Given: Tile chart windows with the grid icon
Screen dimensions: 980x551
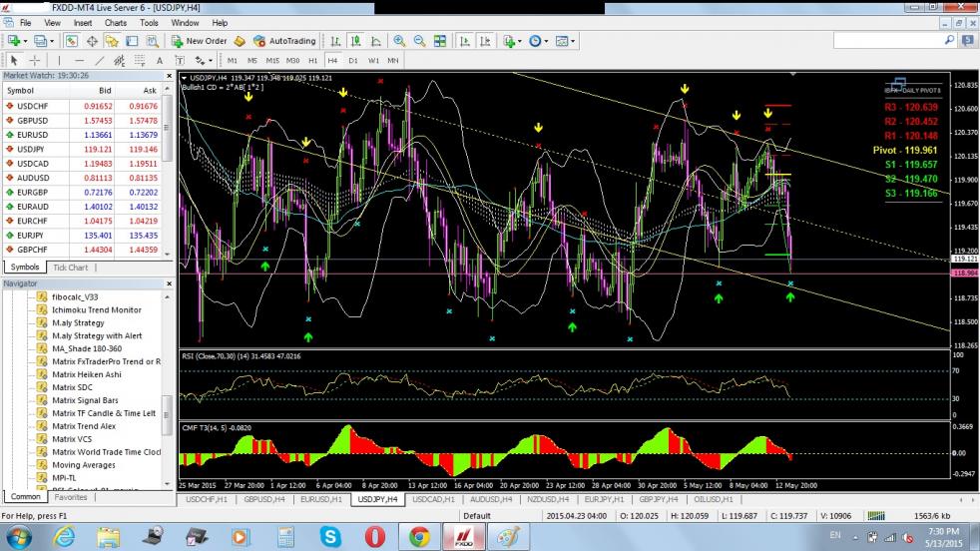Looking at the screenshot, I should [438, 41].
